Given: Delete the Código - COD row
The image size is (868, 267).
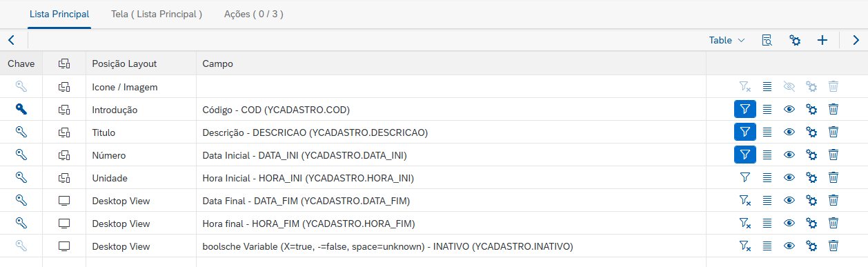Looking at the screenshot, I should click(x=834, y=109).
